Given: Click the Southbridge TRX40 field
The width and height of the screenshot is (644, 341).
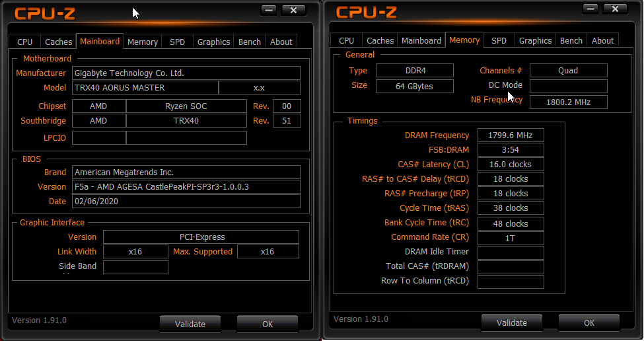Looking at the screenshot, I should 186,121.
